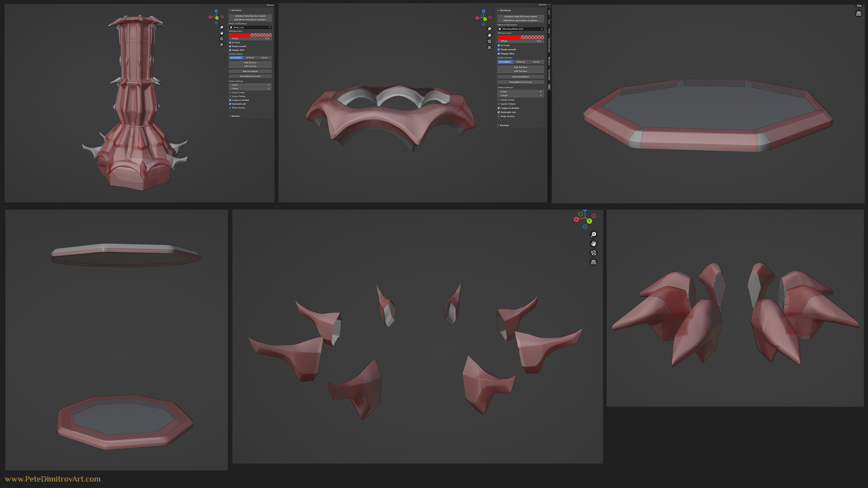Switch to Tool sidebar tab
This screenshot has width=868, height=488.
coord(549,22)
